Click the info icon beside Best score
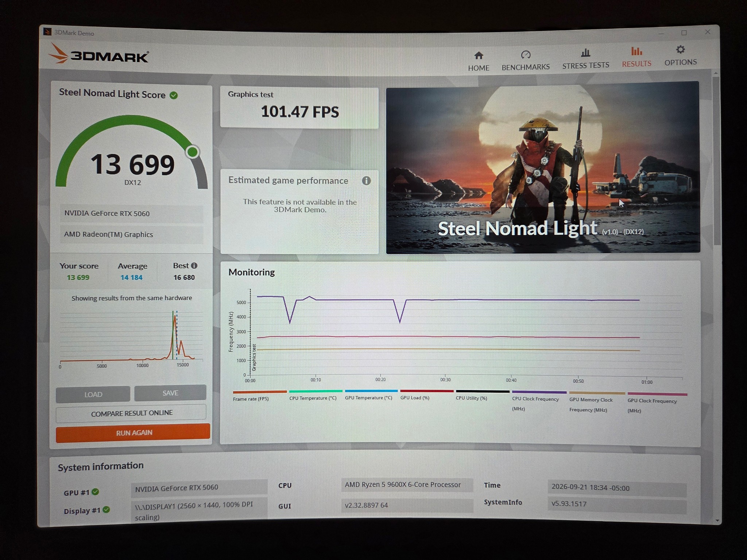This screenshot has width=747, height=560. tap(194, 265)
